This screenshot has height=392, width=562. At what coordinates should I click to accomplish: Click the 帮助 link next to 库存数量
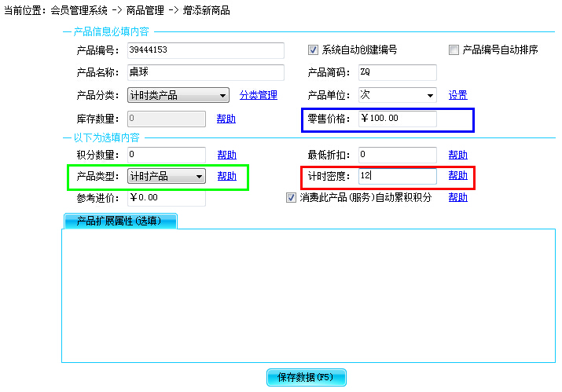point(226,119)
